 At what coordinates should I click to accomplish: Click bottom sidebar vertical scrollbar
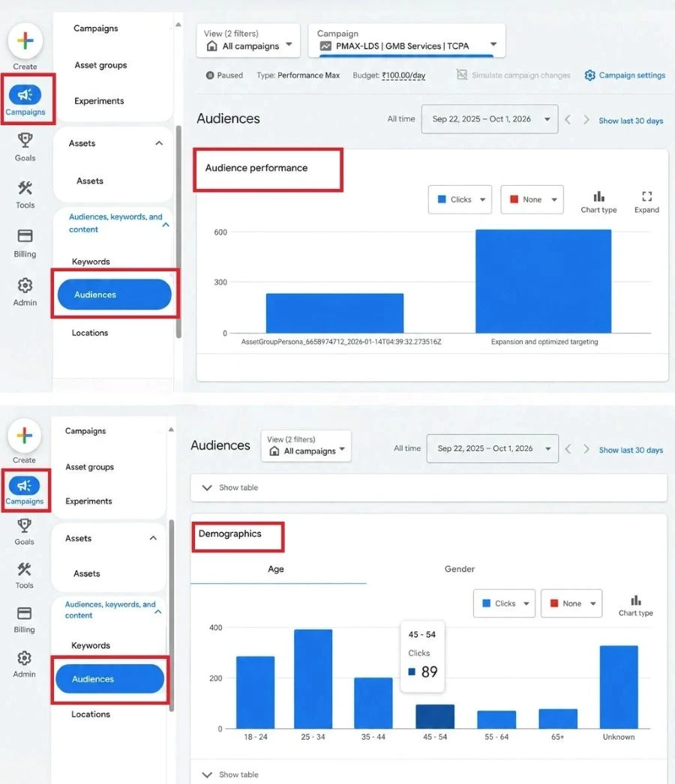pos(172,615)
